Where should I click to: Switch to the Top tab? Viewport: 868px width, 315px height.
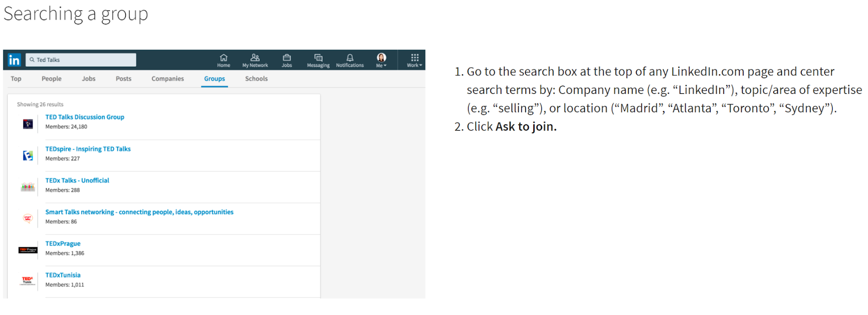[x=16, y=79]
